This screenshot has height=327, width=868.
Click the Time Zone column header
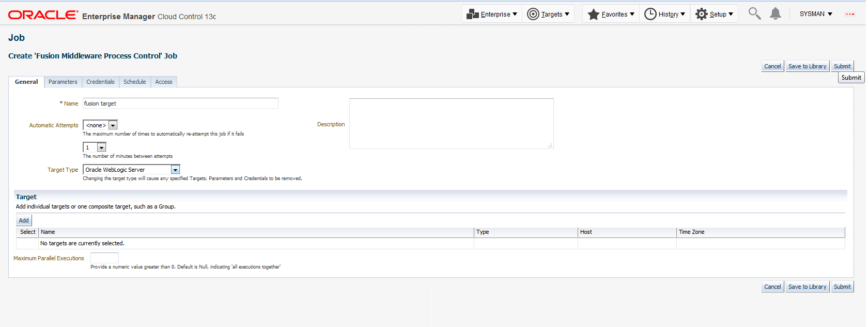[761, 232]
